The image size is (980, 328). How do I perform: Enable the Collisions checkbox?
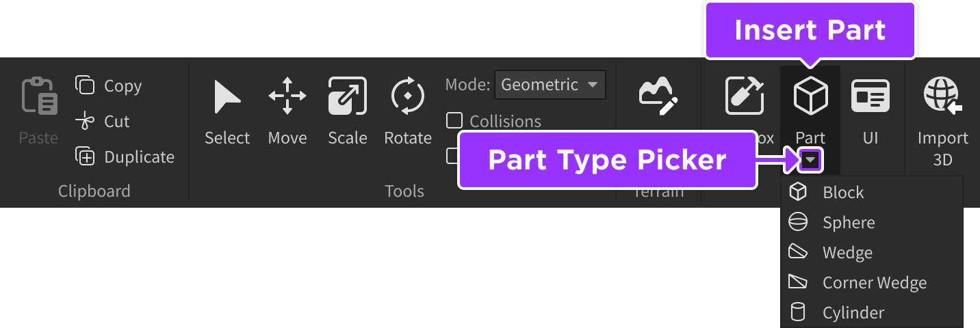click(454, 121)
